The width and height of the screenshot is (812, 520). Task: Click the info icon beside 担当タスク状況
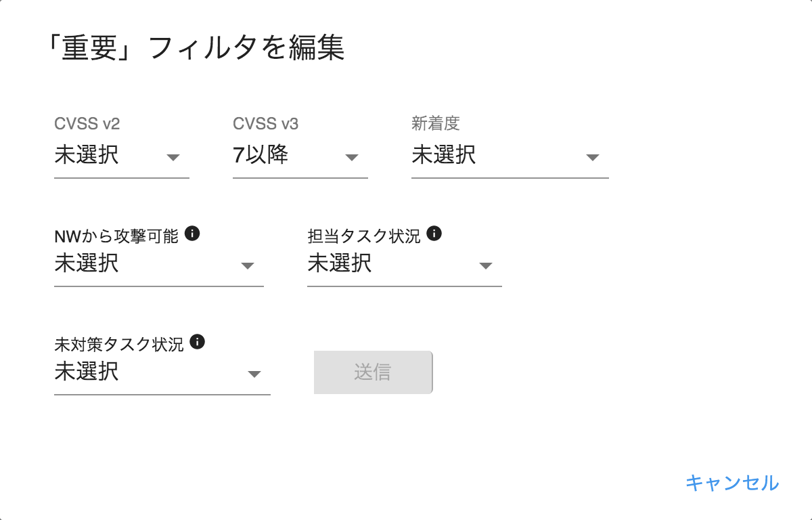click(x=435, y=233)
